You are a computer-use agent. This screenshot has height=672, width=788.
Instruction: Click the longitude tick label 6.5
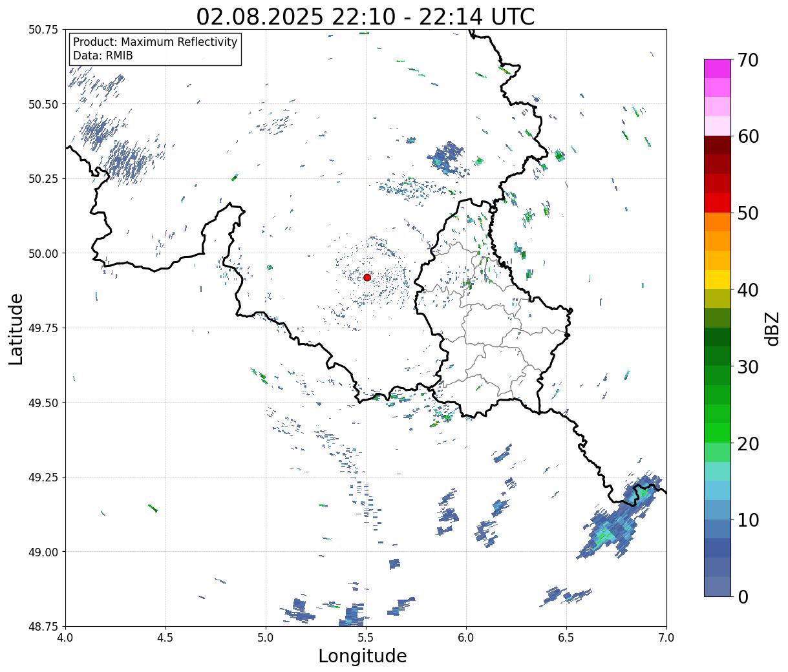pyautogui.click(x=566, y=637)
